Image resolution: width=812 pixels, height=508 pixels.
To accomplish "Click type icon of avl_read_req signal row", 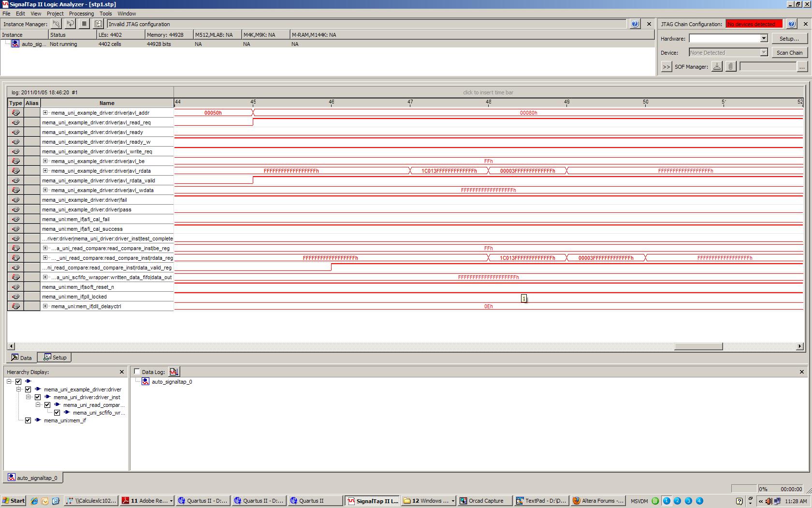I will coord(15,122).
